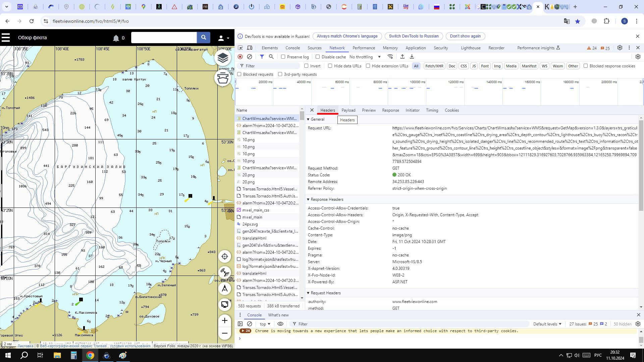Switch to the Payload tab
The image size is (644, 362).
coord(348,110)
